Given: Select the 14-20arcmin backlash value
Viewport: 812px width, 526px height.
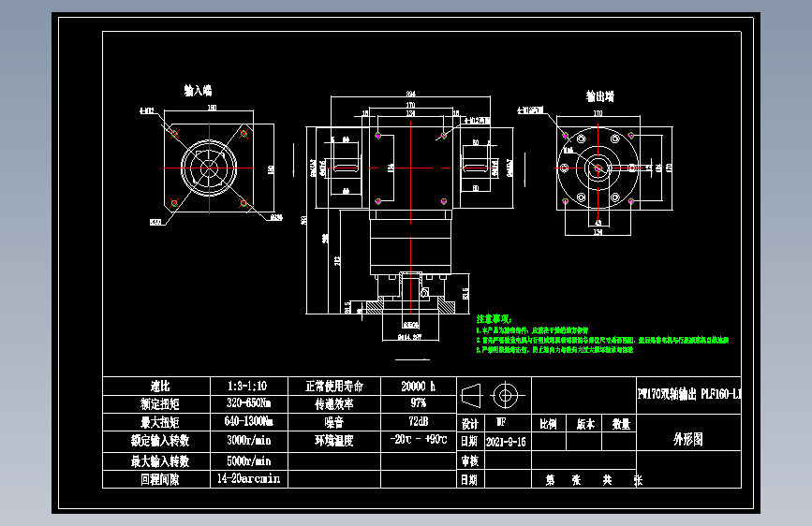Looking at the screenshot, I should coord(248,479).
